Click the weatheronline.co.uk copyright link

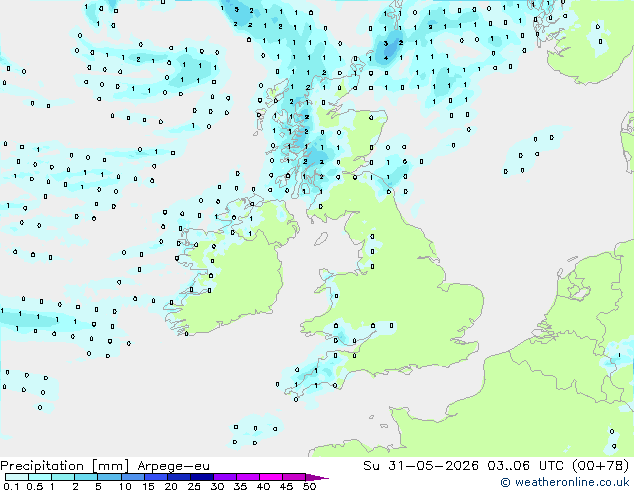pyautogui.click(x=565, y=482)
